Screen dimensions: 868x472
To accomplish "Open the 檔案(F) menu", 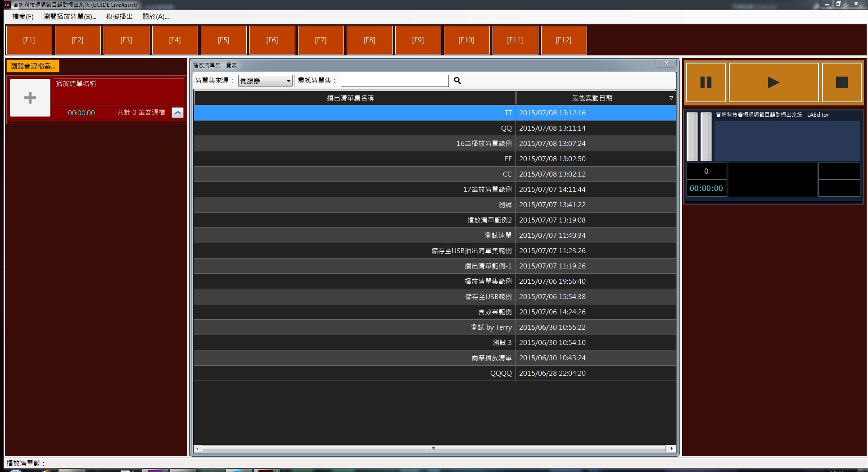I will 23,17.
